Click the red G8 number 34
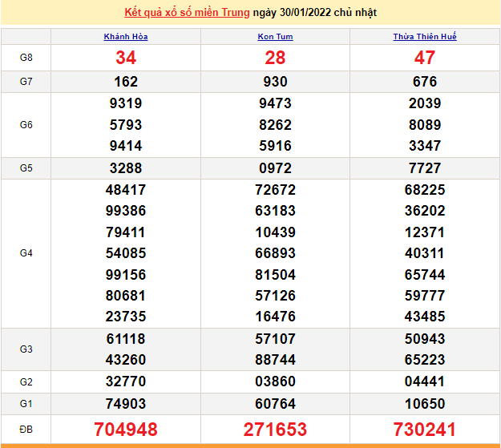The width and height of the screenshot is (501, 448). (126, 58)
